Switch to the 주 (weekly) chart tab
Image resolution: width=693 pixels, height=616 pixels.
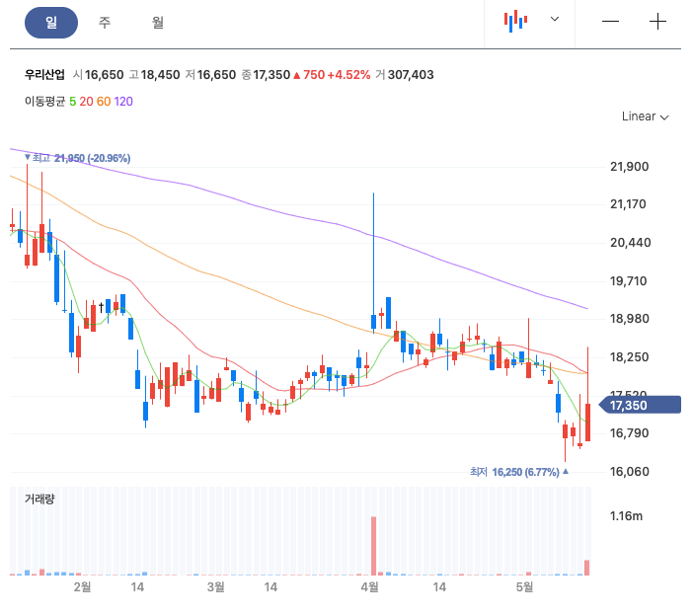(x=105, y=23)
